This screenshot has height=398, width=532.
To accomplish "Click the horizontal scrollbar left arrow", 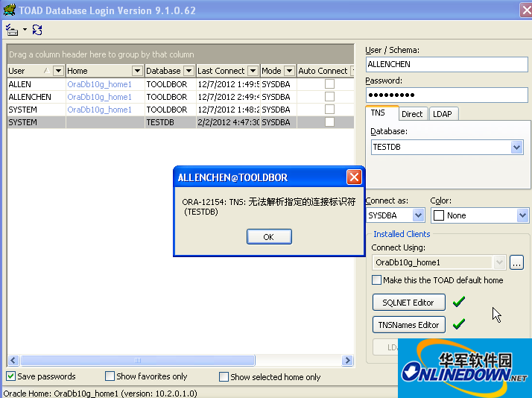I will (13, 360).
